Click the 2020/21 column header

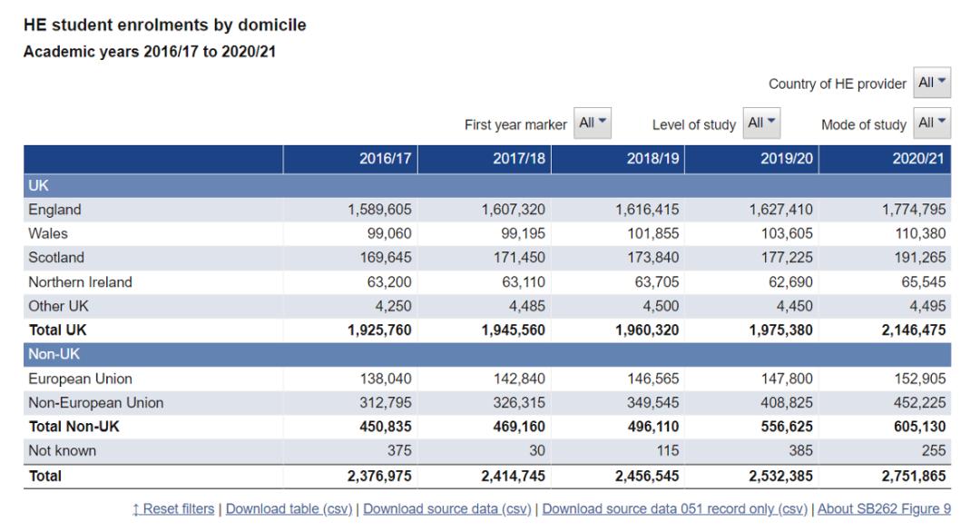(918, 159)
